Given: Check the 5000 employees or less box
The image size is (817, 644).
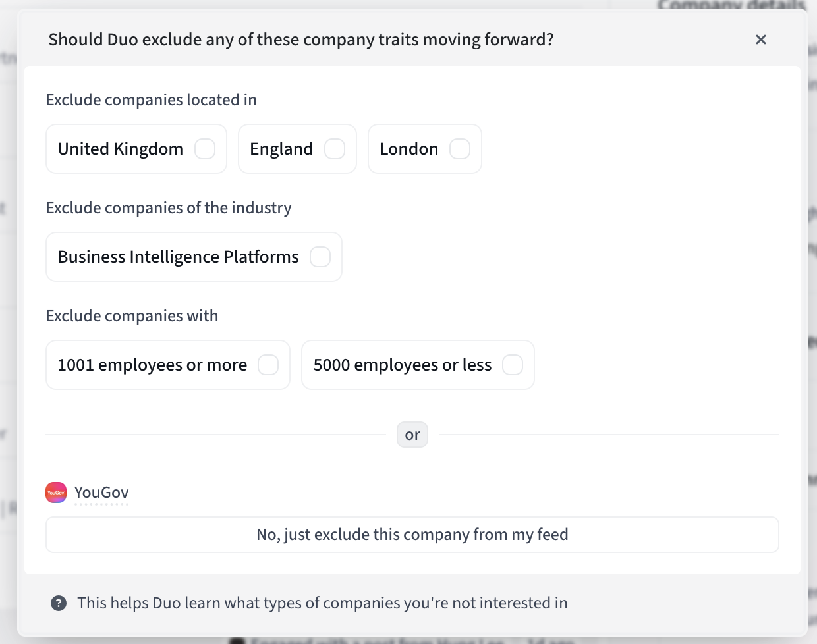Looking at the screenshot, I should pos(513,365).
